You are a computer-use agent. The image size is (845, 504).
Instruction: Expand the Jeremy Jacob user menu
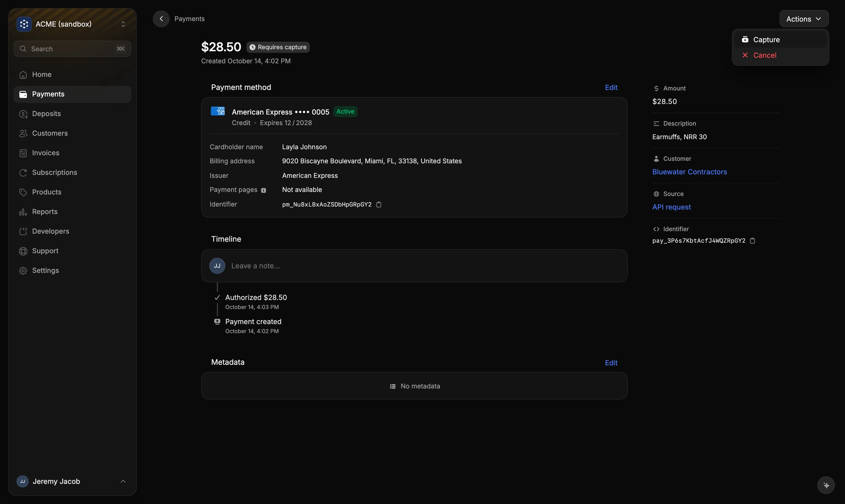[x=72, y=481]
